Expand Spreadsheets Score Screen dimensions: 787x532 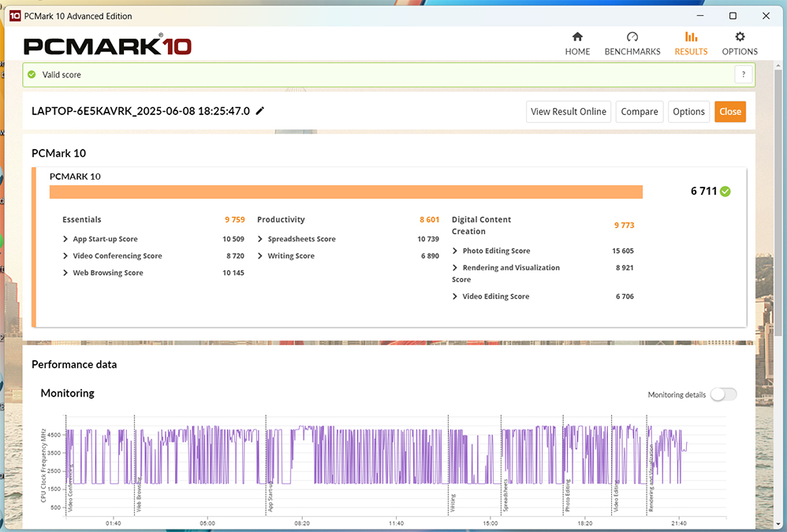[x=260, y=239]
